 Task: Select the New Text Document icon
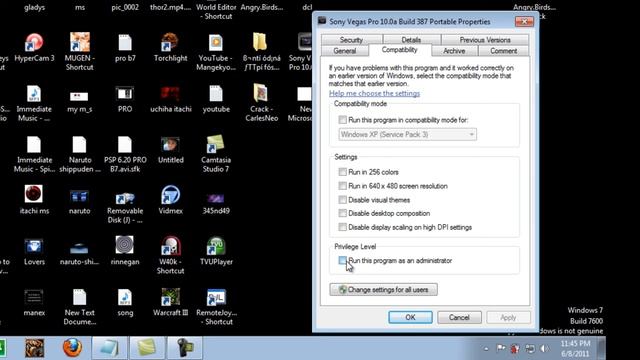(79, 297)
